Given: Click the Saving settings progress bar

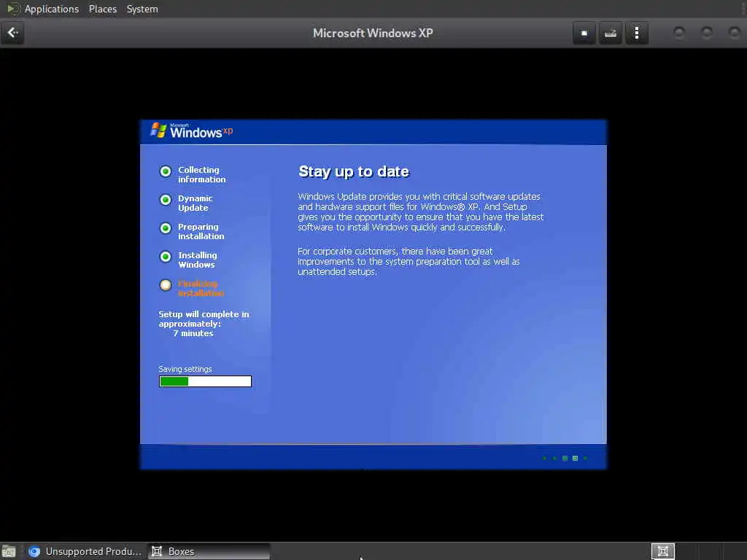Looking at the screenshot, I should coord(205,381).
